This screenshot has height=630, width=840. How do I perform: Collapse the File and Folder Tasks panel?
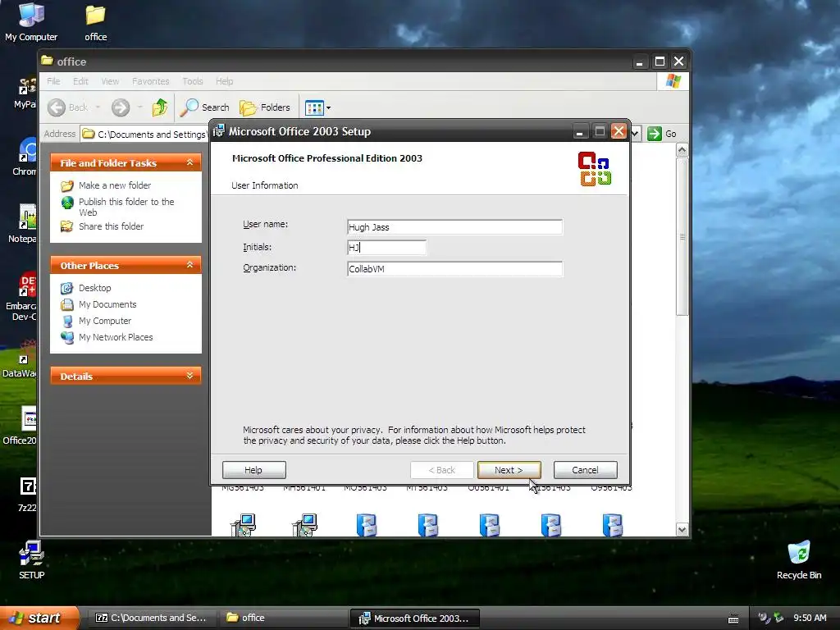pyautogui.click(x=189, y=162)
